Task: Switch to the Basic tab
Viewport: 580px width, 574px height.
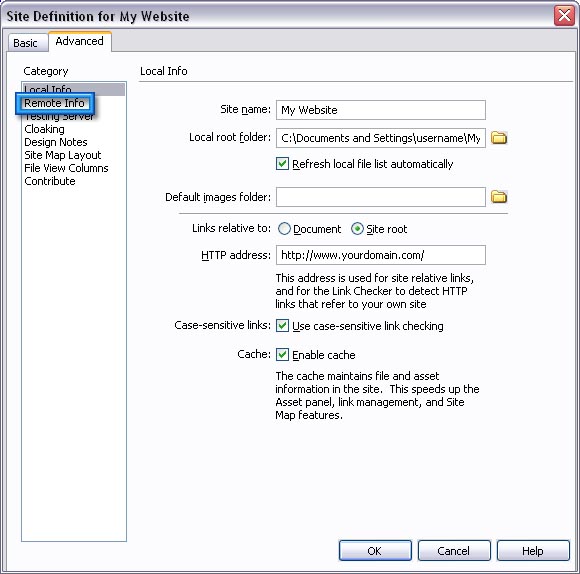Action: [27, 43]
